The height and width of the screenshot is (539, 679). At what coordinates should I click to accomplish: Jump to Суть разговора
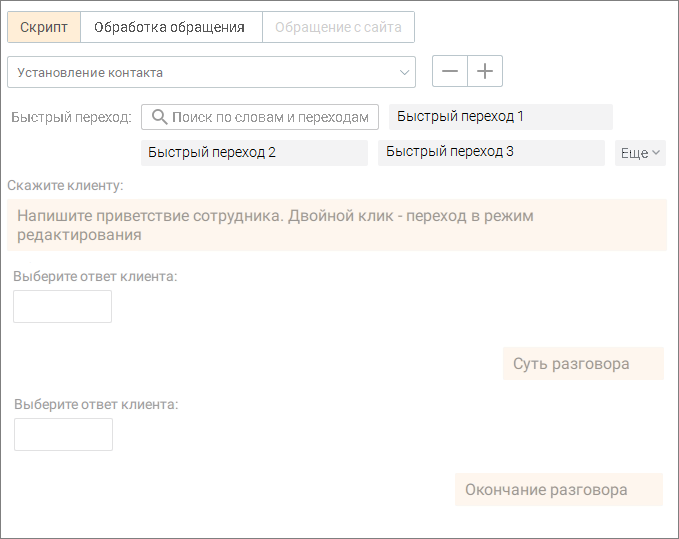583,364
